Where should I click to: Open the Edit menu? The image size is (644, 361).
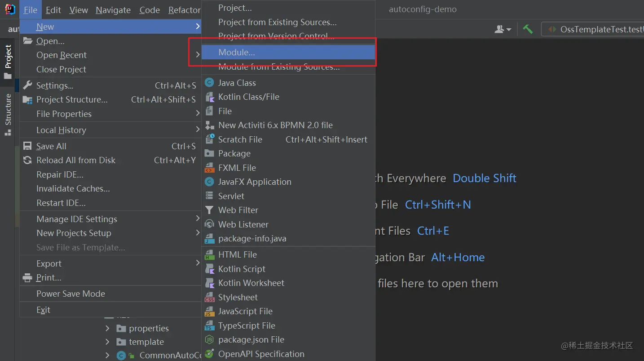53,10
